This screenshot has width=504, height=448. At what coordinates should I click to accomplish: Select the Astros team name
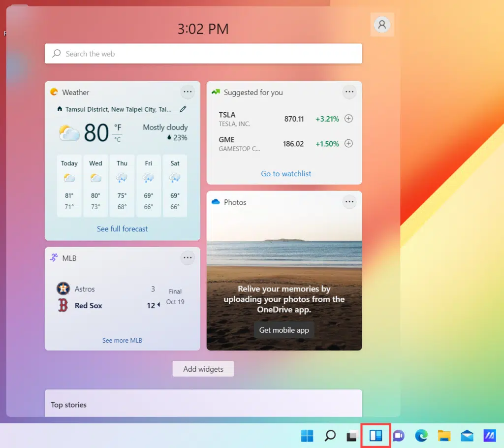pyautogui.click(x=85, y=289)
